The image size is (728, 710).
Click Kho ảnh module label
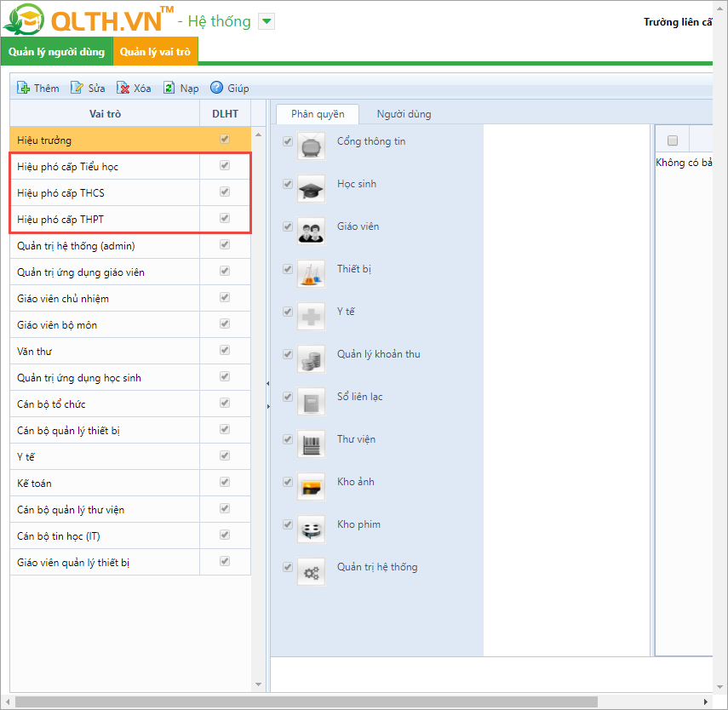pyautogui.click(x=356, y=482)
